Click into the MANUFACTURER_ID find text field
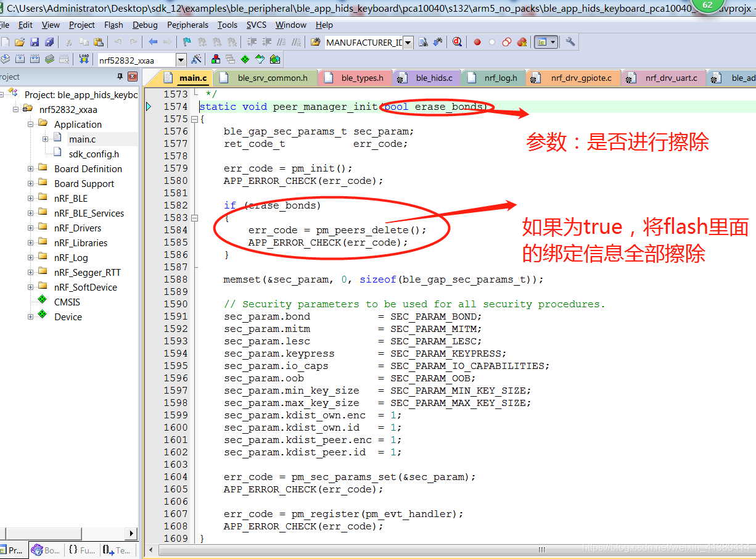Image resolution: width=756 pixels, height=559 pixels. 363,42
